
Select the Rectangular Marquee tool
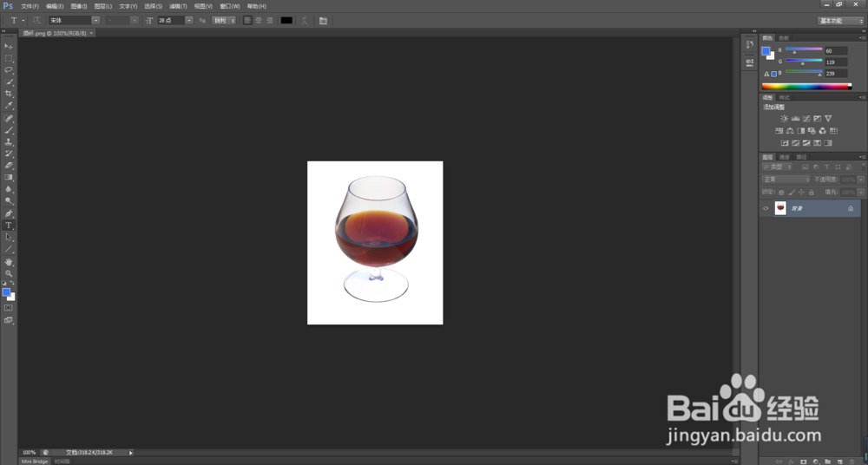9,58
